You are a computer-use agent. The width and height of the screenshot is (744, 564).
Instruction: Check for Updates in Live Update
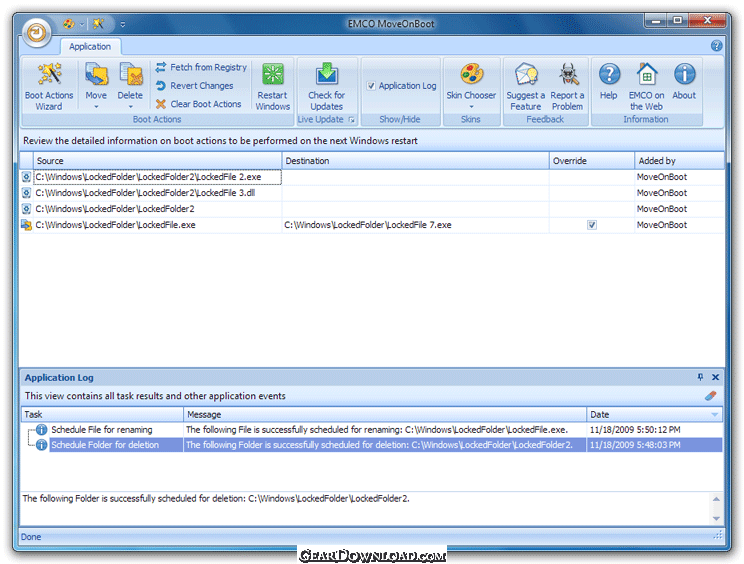tap(326, 86)
